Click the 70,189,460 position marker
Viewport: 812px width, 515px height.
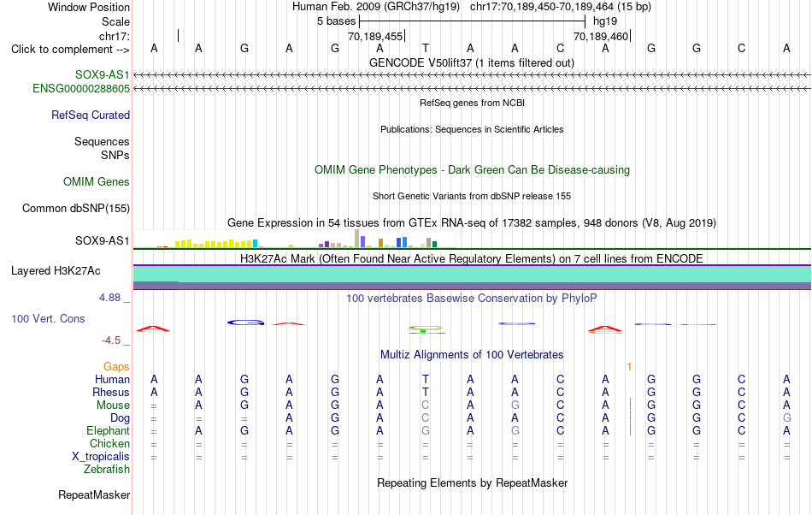601,36
